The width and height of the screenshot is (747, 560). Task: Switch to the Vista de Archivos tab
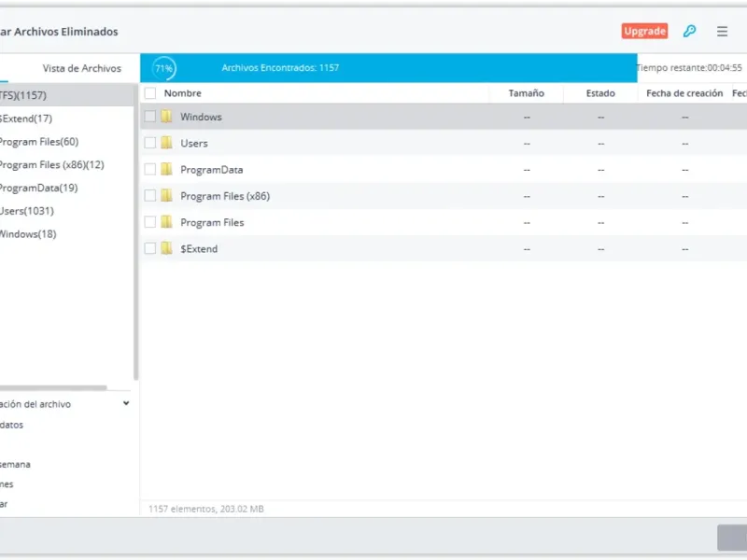pyautogui.click(x=82, y=68)
